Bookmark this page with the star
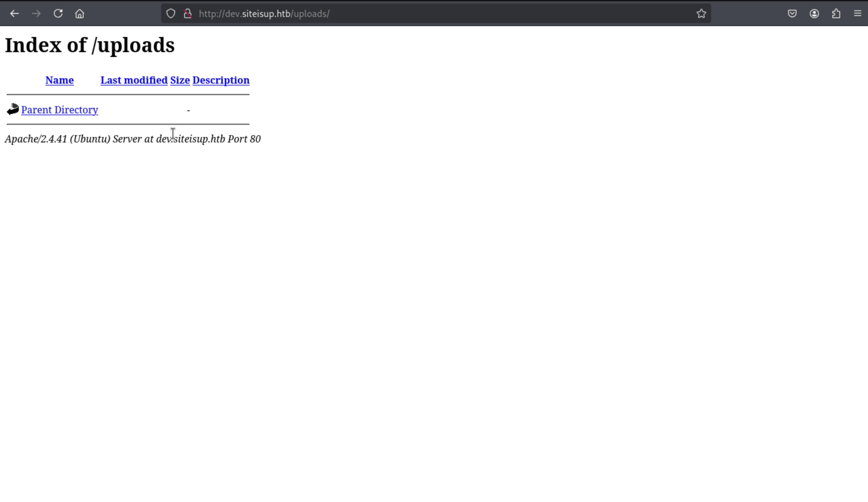Viewport: 868px width, 502px height. [701, 14]
